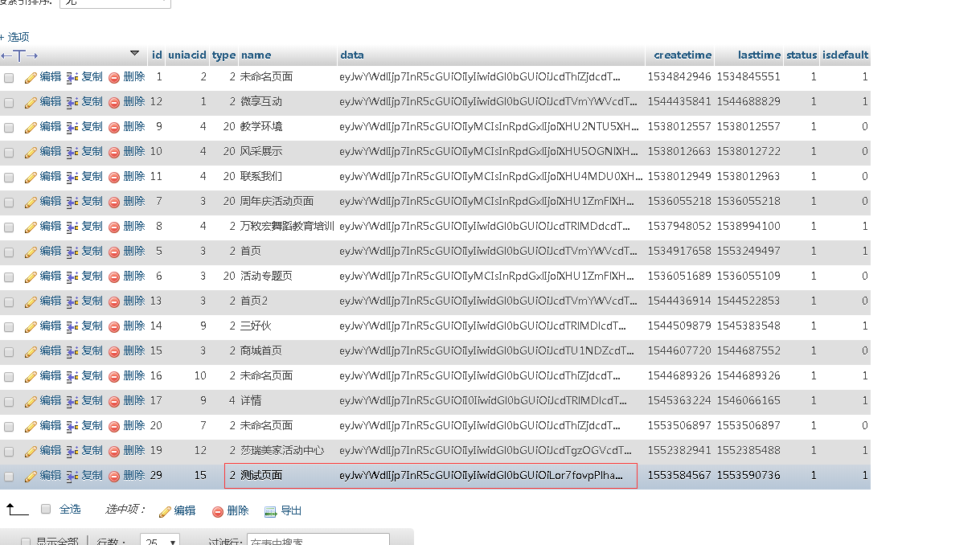Click the pencil icon for 三好伙 row
The image size is (980, 545).
(31, 326)
